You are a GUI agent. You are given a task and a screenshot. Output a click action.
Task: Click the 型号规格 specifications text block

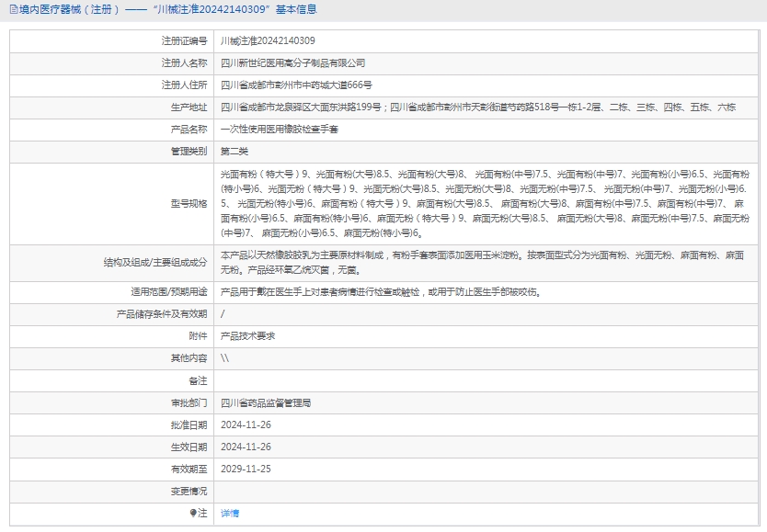point(485,203)
